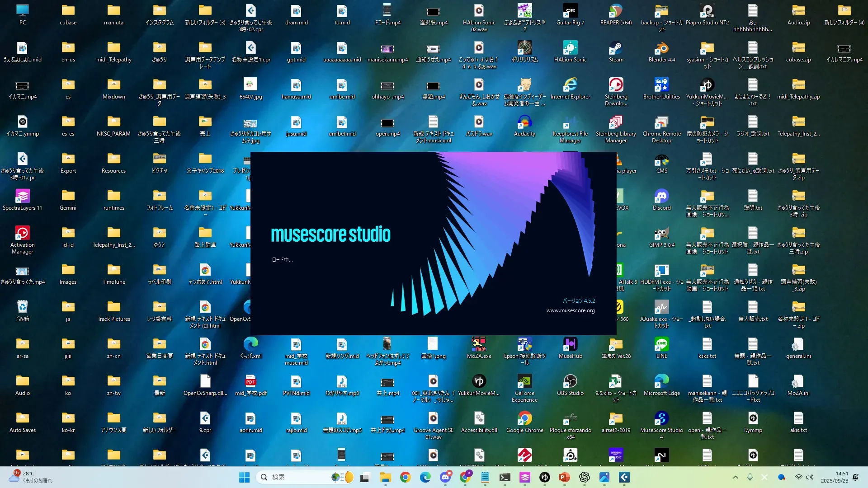Open PowerPoint from the taskbar
The image size is (868, 488).
(x=564, y=477)
